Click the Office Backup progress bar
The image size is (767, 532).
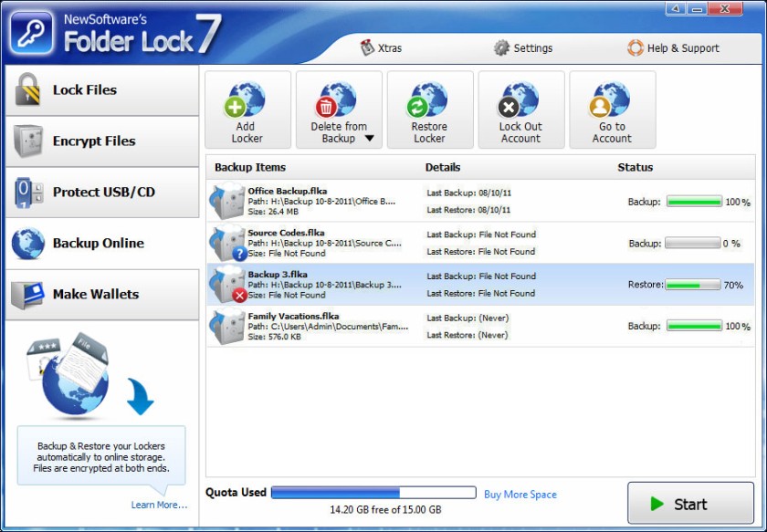694,202
